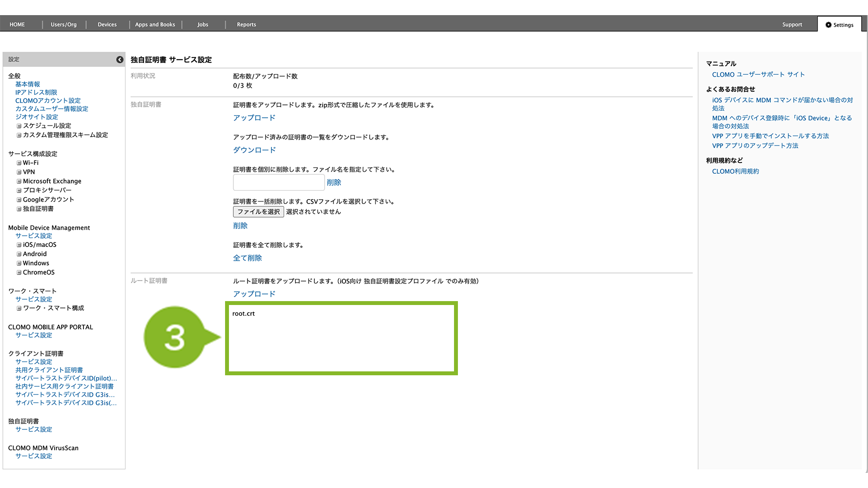
Task: Click 全て削除 to delete all certificates
Action: (248, 258)
